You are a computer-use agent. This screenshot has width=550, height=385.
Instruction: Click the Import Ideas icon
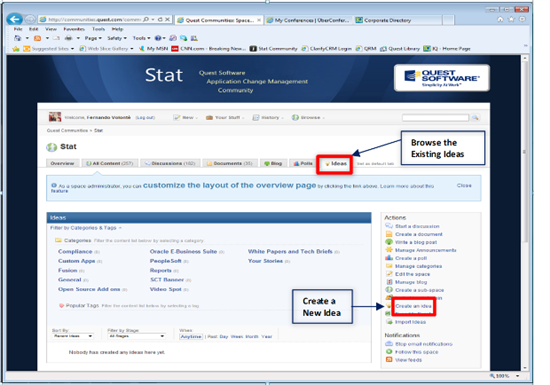[389, 322]
